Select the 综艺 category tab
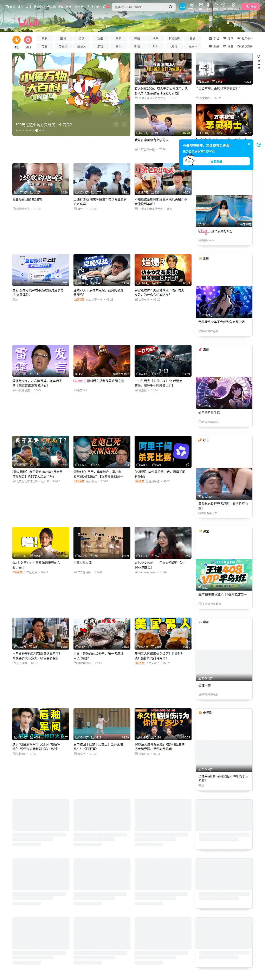The height and width of the screenshot is (980, 265). tap(82, 38)
